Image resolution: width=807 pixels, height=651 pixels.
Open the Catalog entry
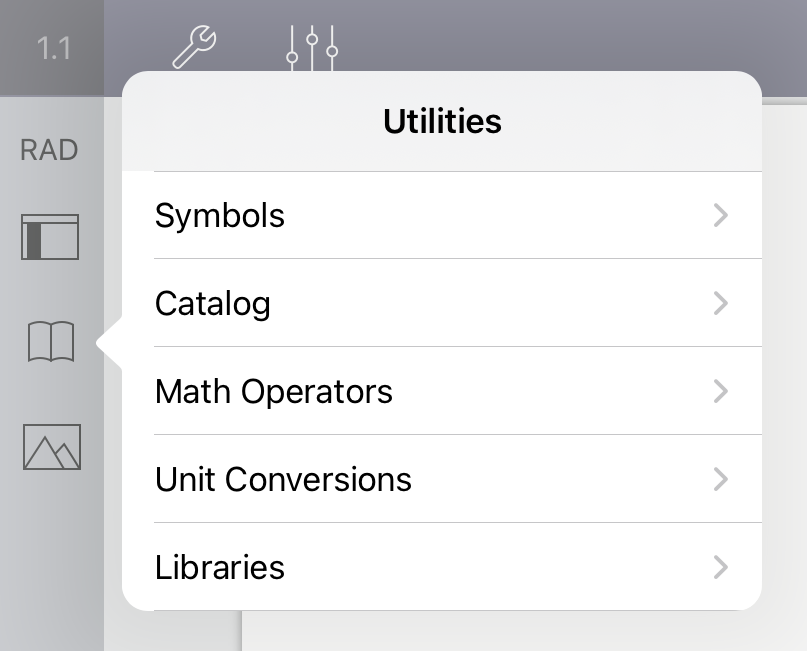(213, 303)
